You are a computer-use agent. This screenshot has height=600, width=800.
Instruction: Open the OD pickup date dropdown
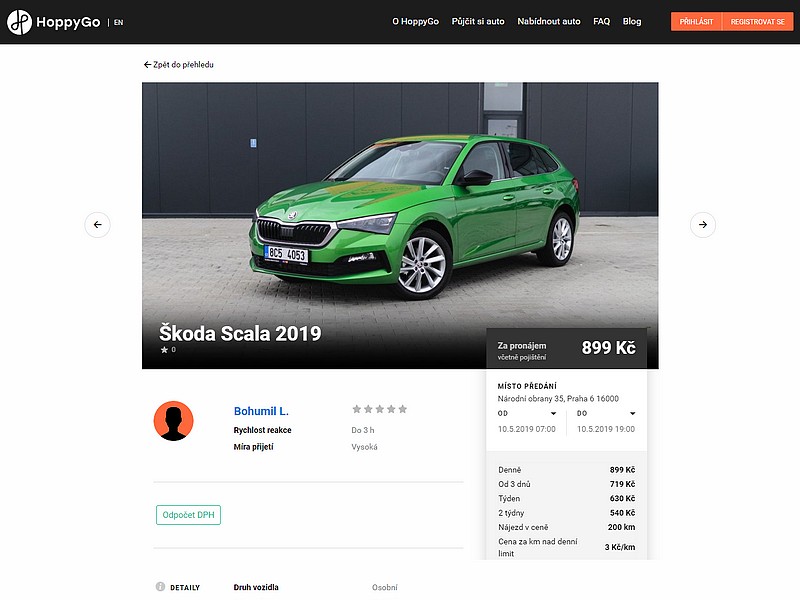pos(553,413)
